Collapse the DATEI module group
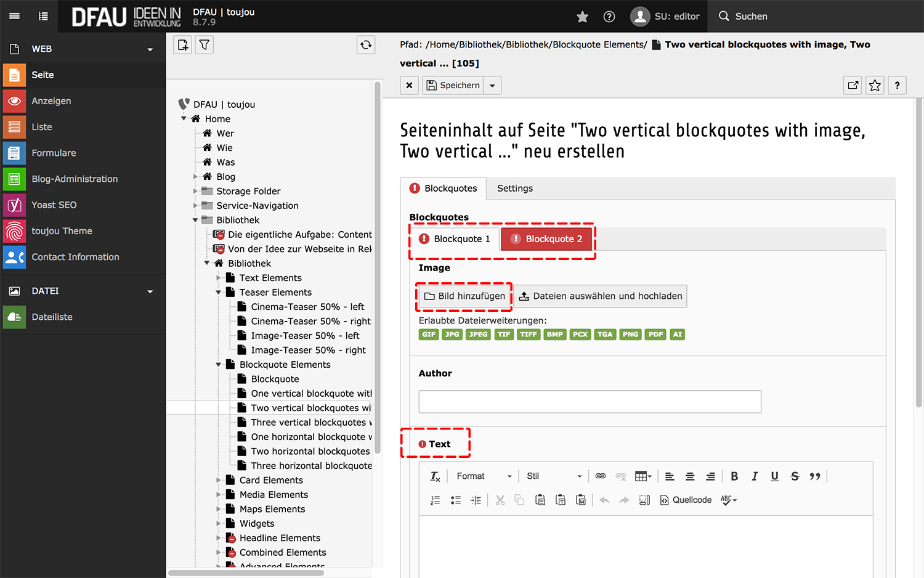The height and width of the screenshot is (578, 924). [83, 291]
